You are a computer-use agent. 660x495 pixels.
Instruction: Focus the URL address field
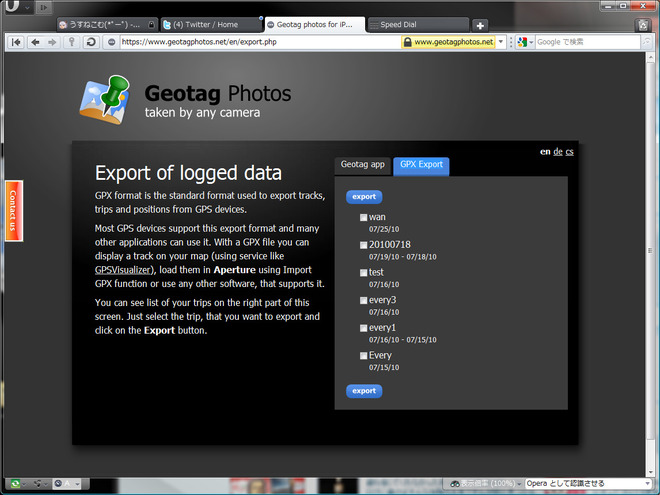click(260, 42)
